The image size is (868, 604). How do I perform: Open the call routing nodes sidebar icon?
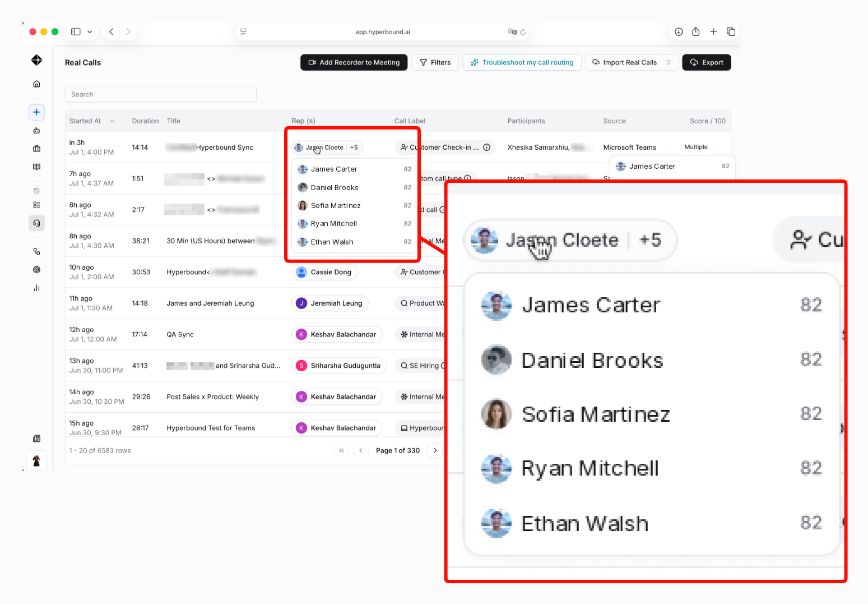coord(36,251)
